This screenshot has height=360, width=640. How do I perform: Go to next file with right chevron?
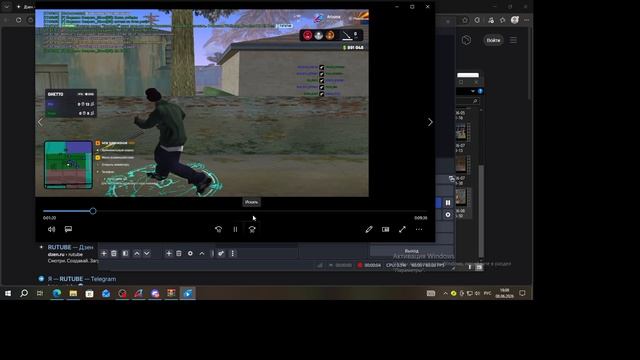[430, 122]
